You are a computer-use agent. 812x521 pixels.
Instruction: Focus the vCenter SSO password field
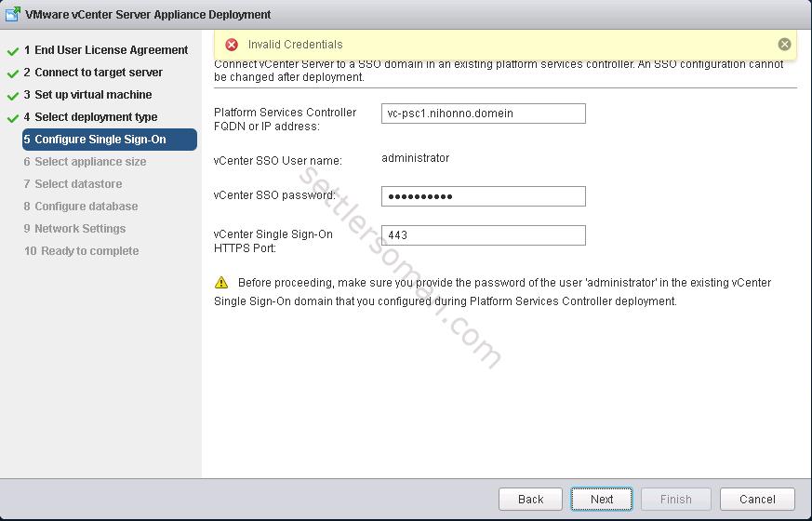click(x=483, y=196)
